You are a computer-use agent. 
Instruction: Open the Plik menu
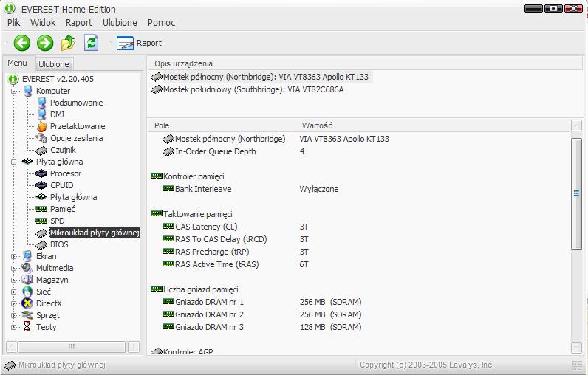pyautogui.click(x=13, y=23)
